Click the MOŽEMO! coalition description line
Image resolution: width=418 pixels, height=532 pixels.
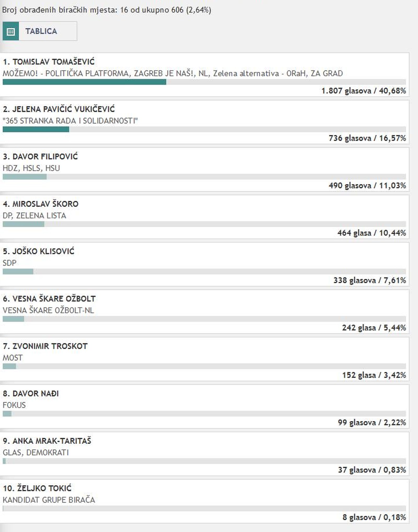(173, 73)
